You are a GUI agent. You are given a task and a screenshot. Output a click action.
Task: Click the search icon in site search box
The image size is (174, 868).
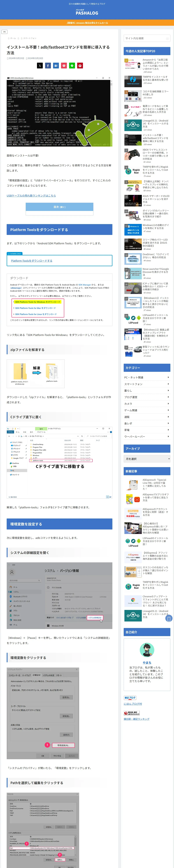pos(167,38)
